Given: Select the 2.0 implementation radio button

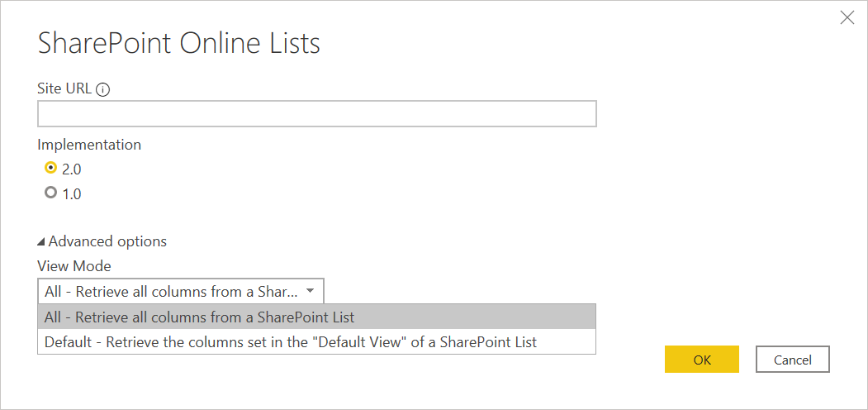Looking at the screenshot, I should [x=51, y=169].
